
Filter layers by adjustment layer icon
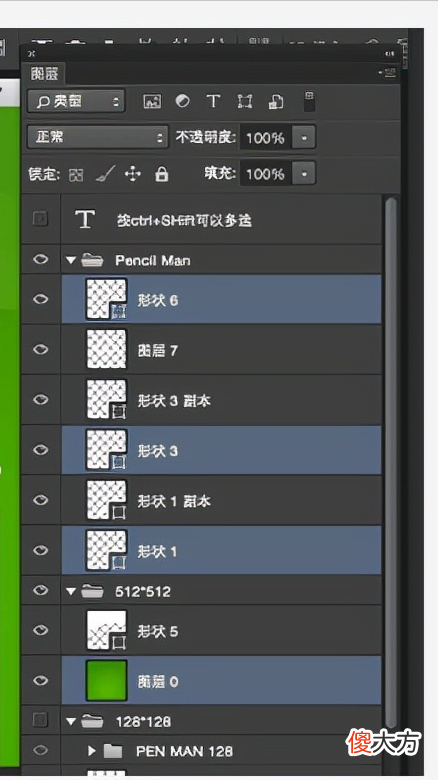(x=183, y=101)
